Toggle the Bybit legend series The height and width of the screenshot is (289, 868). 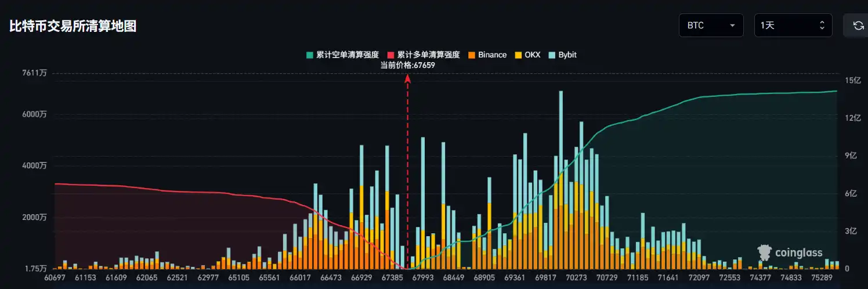tap(562, 55)
